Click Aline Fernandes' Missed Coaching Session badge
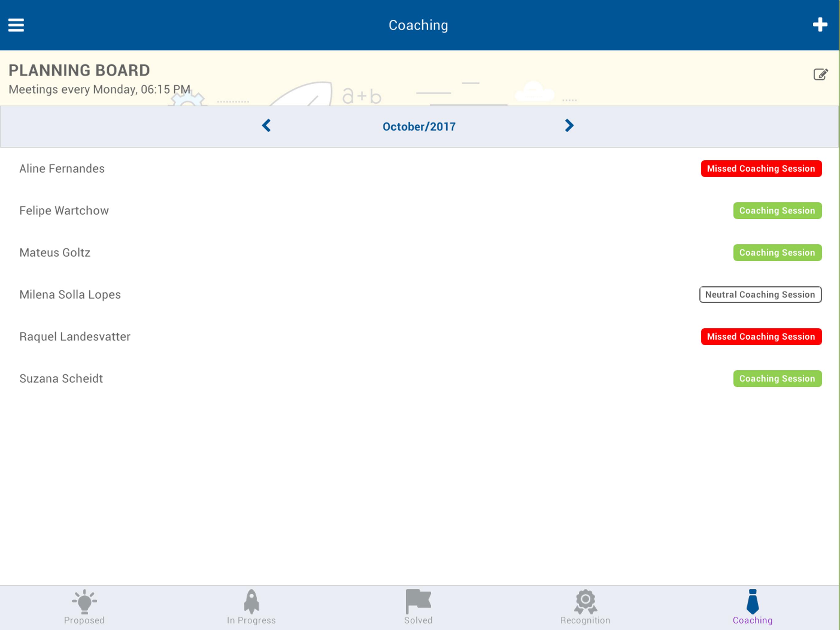The image size is (840, 630). [x=761, y=169]
